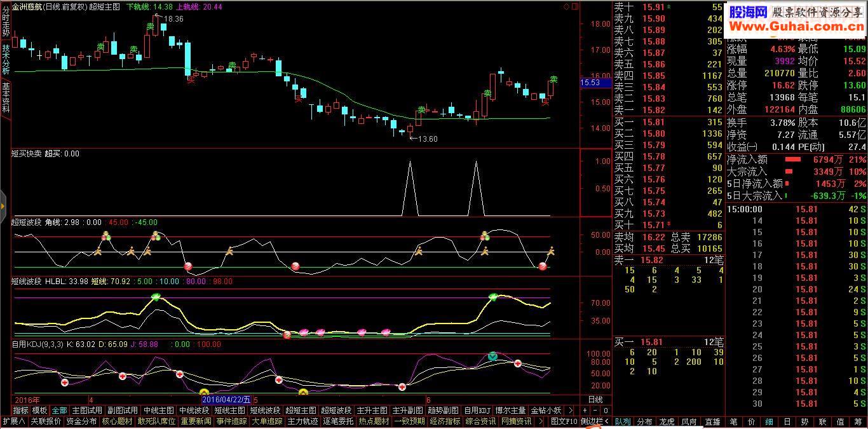This screenshot has height=429, width=868.
Task: Click the yellow ball above the 2016/04/22 date
Action: pos(205,393)
